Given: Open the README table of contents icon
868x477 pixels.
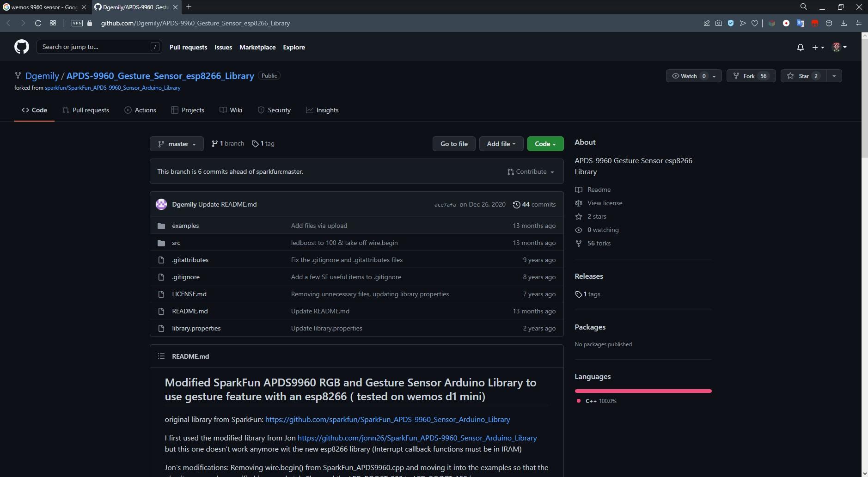Looking at the screenshot, I should point(161,356).
